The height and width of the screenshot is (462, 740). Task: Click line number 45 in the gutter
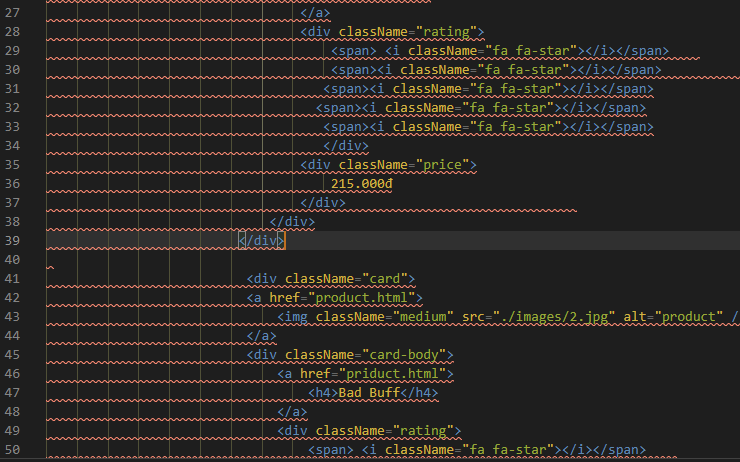[x=12, y=354]
